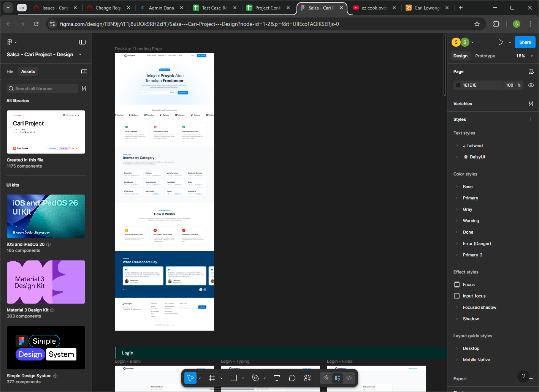This screenshot has height=392, width=539.
Task: Open the libraries book icon in Assets
Action: pyautogui.click(x=84, y=71)
